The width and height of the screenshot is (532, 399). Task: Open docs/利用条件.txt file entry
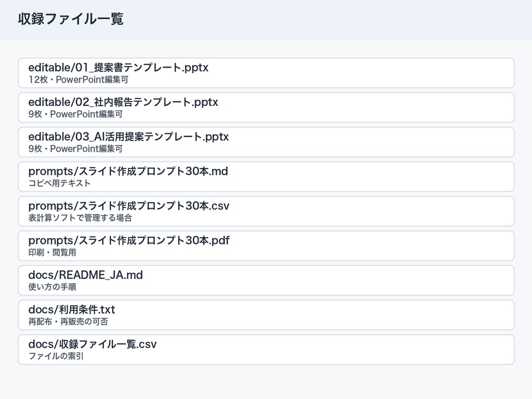(266, 315)
